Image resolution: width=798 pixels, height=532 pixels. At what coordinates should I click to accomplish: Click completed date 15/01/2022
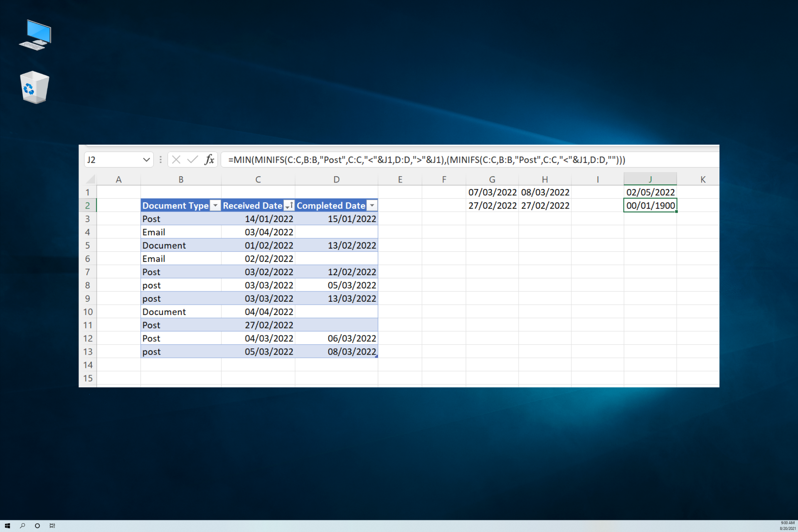click(x=336, y=219)
